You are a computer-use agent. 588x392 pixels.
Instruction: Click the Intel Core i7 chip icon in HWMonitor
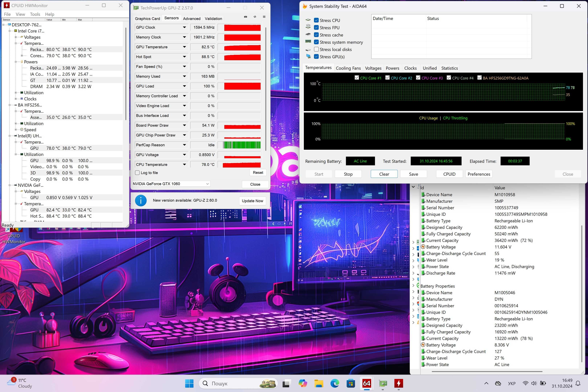click(15, 31)
